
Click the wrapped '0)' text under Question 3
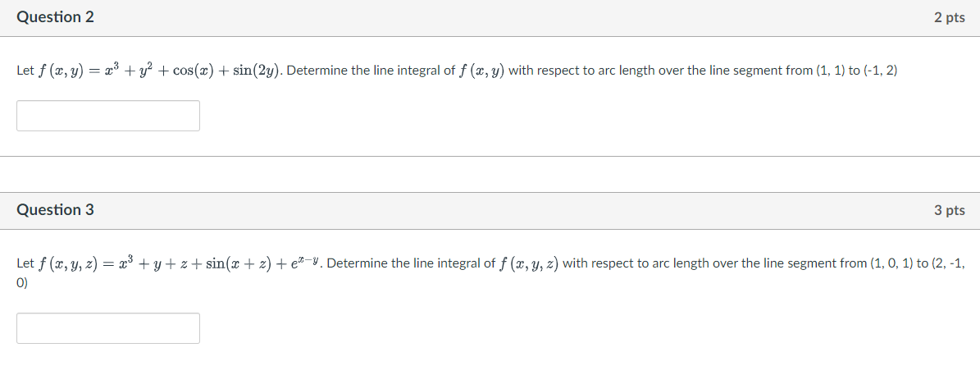coord(22,283)
